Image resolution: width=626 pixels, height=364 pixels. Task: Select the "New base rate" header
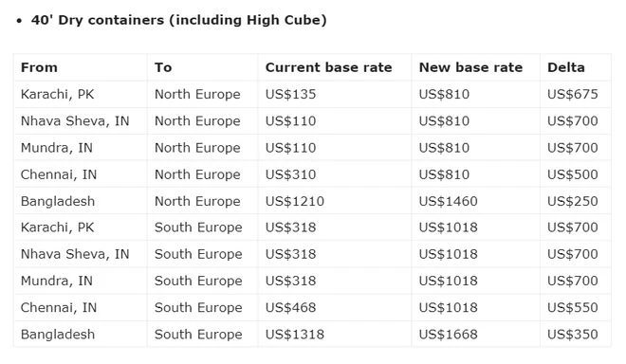[470, 67]
